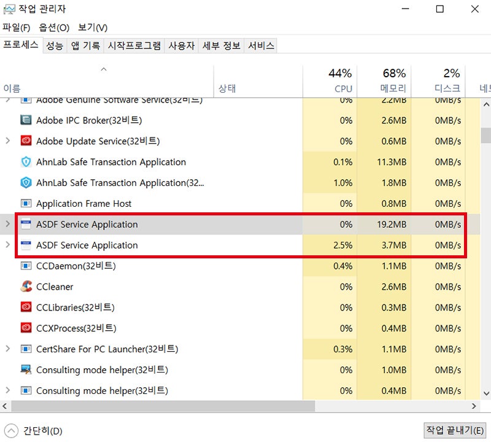Click the CCLibraries red Adobe icon
Image resolution: width=491 pixels, height=448 pixels.
point(26,307)
